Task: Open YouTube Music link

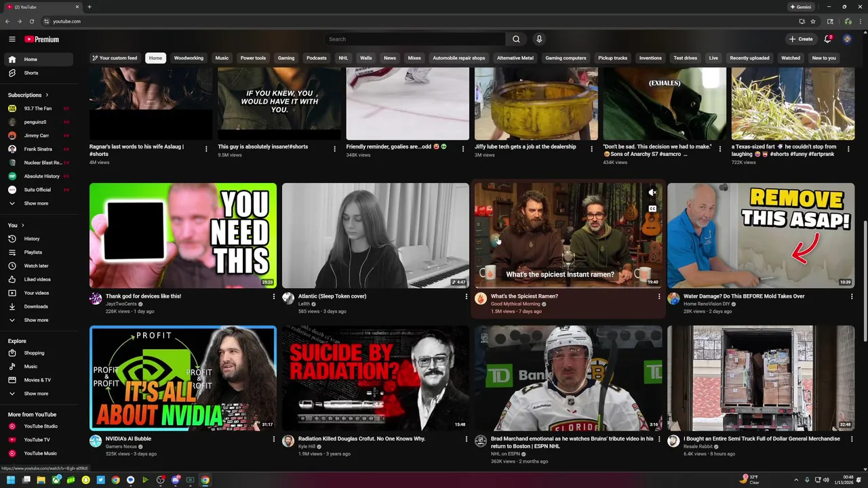Action: tap(39, 453)
